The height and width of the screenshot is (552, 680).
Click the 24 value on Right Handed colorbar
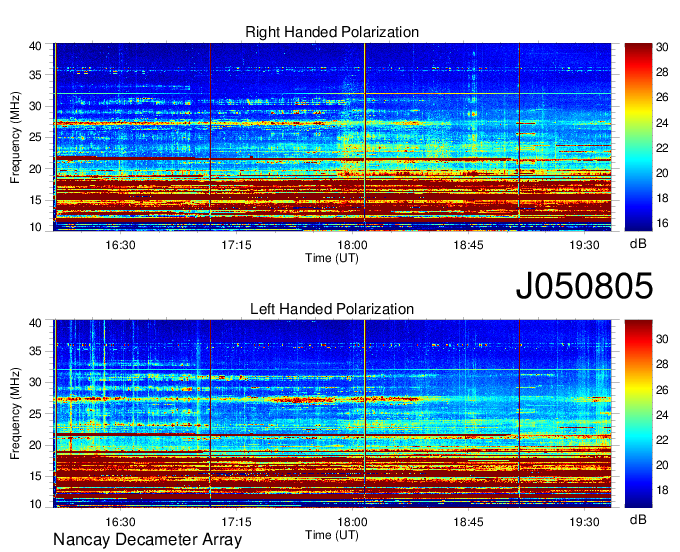pyautogui.click(x=662, y=123)
